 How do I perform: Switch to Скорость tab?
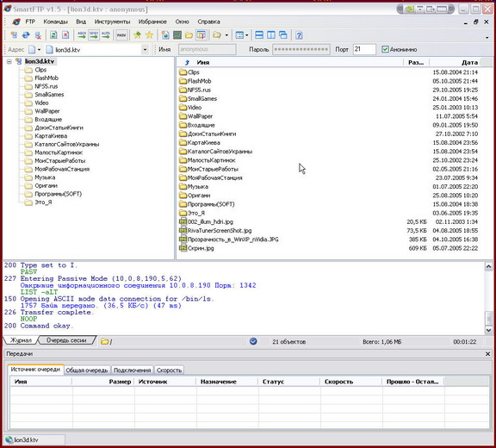tap(169, 370)
